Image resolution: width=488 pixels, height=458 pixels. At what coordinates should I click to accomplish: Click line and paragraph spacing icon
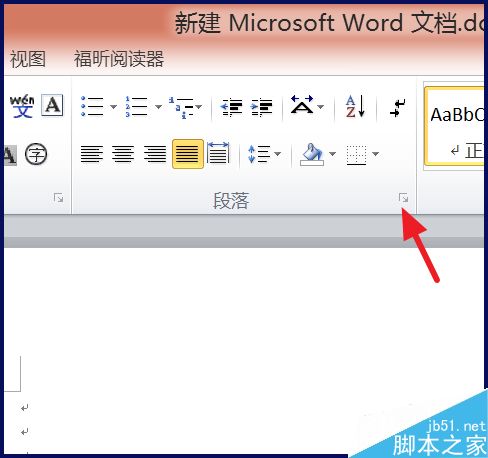(259, 154)
